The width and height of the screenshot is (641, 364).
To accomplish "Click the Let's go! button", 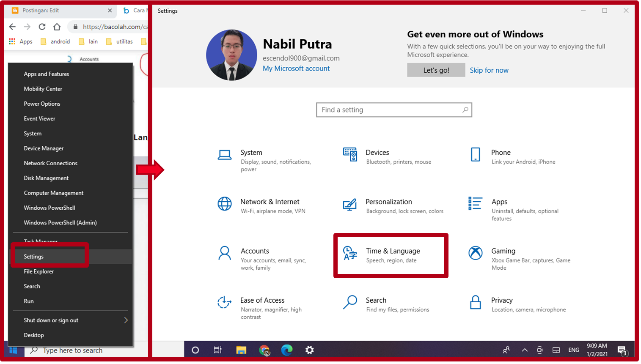I will point(436,70).
